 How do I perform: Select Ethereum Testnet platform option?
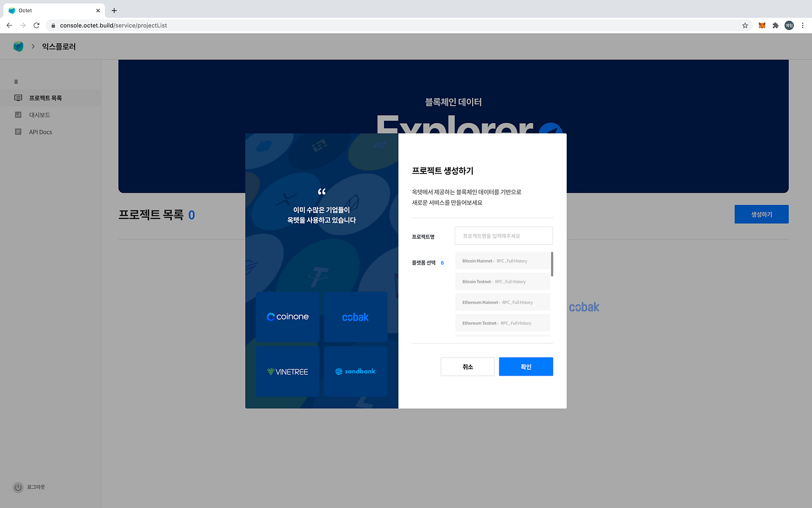[502, 323]
